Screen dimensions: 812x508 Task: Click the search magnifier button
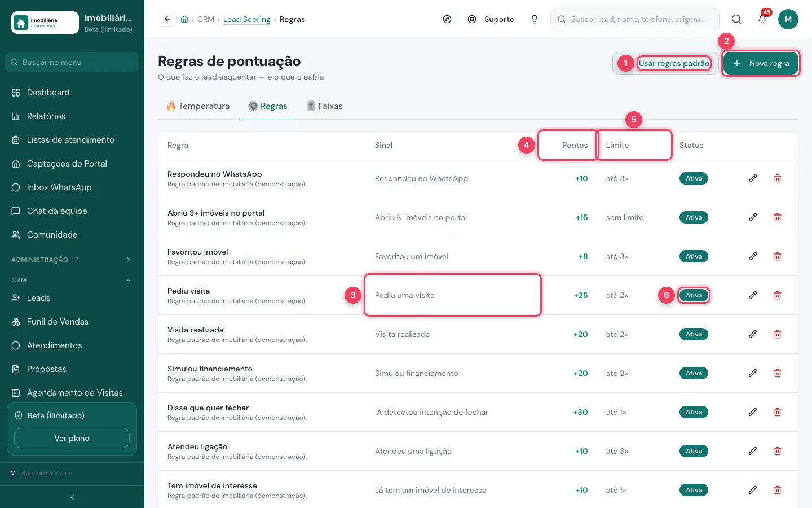pyautogui.click(x=736, y=19)
